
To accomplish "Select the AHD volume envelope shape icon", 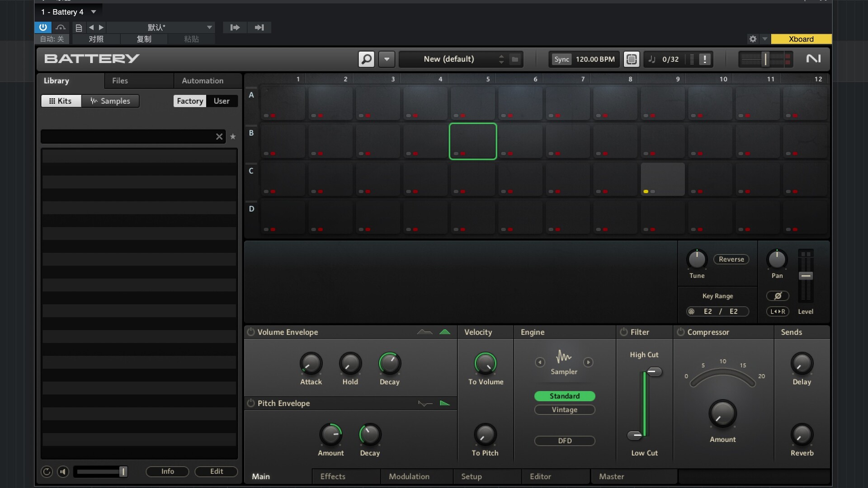I will (x=424, y=332).
